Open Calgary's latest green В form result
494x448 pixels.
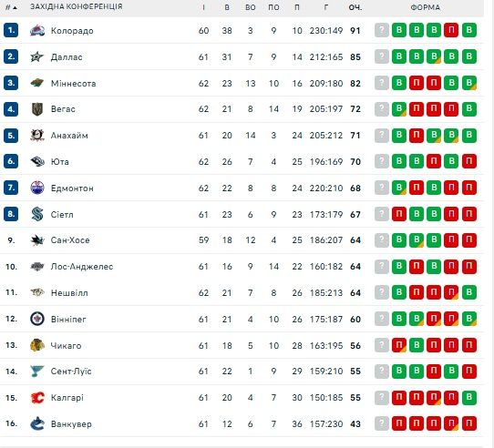click(x=468, y=397)
